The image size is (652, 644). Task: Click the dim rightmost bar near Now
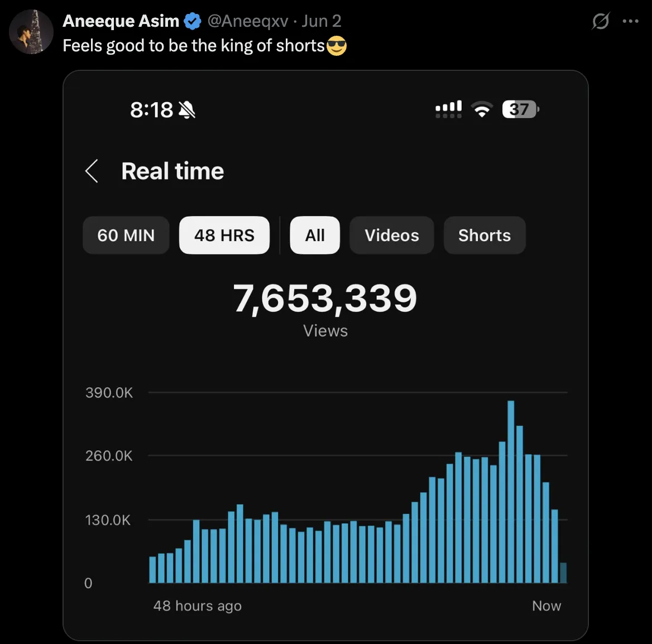click(563, 573)
